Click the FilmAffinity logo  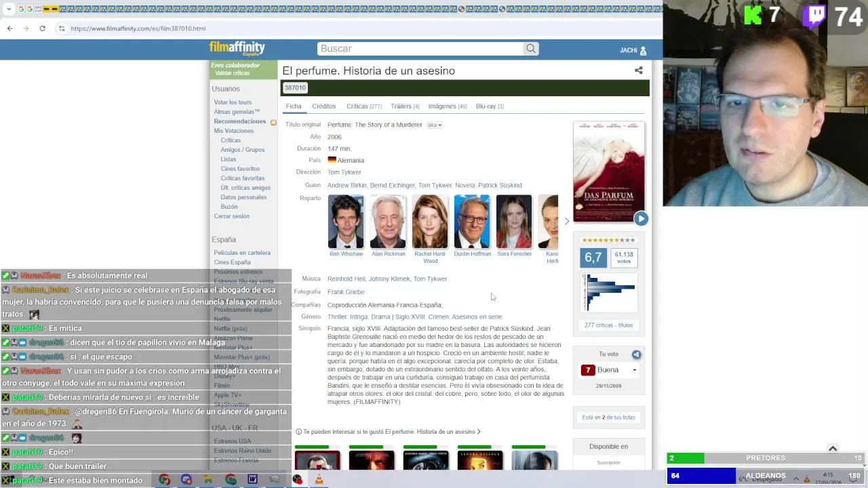coord(237,48)
